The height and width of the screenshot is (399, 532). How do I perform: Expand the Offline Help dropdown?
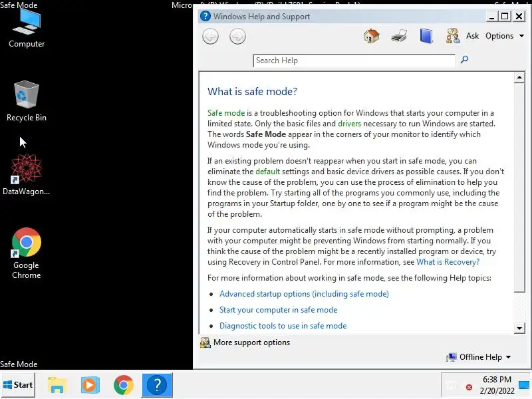click(479, 357)
